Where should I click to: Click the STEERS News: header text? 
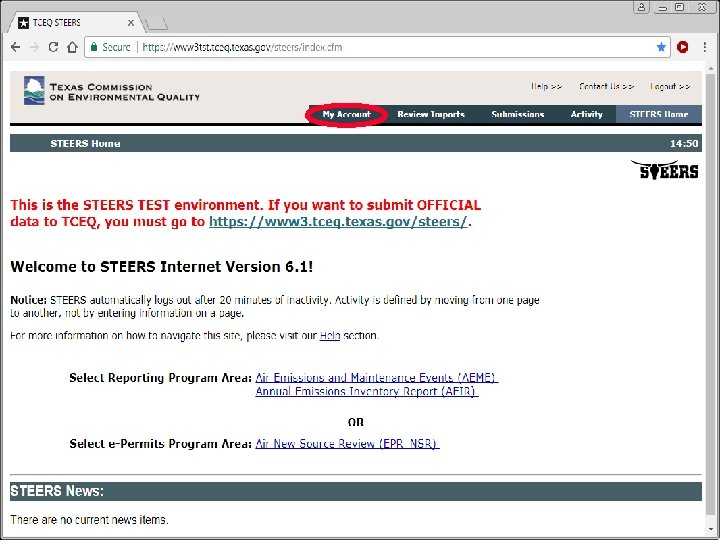pos(57,491)
